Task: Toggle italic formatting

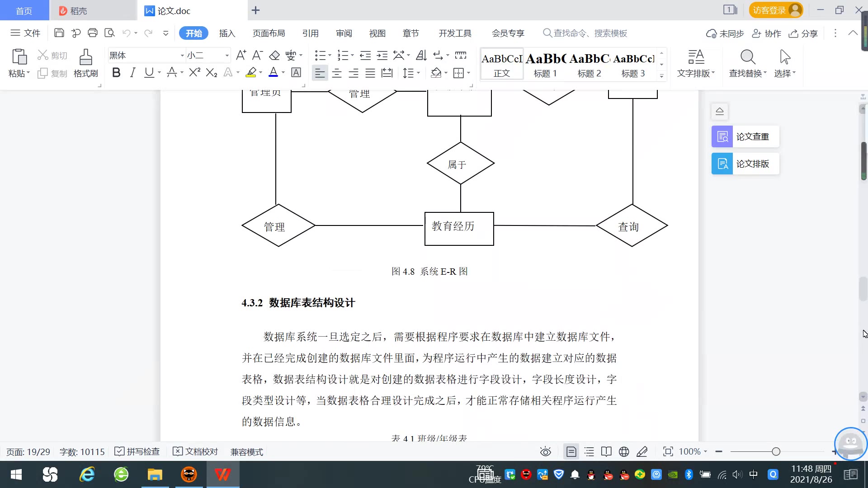Action: (x=132, y=73)
